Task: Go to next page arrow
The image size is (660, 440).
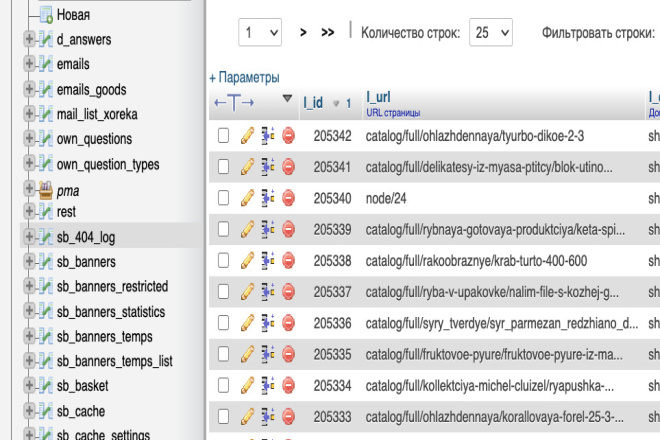Action: [x=303, y=32]
